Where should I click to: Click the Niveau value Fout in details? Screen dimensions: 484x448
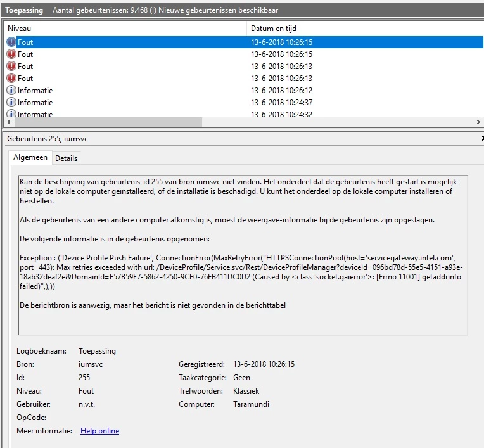86,391
